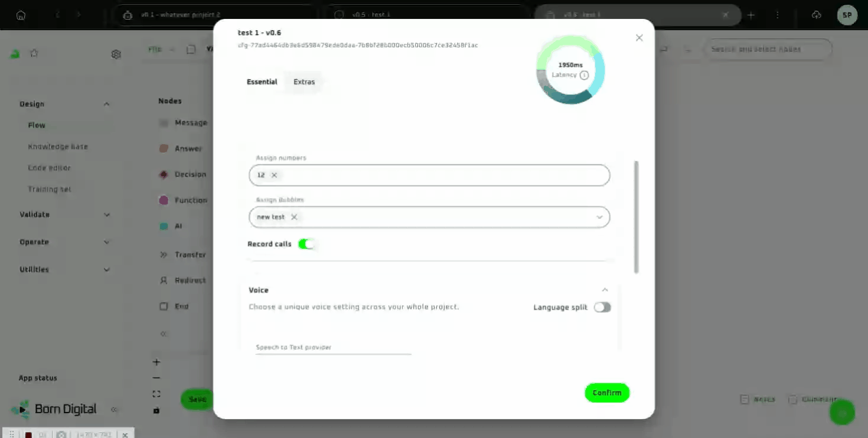Click the latency info icon
The image size is (868, 438).
point(584,75)
